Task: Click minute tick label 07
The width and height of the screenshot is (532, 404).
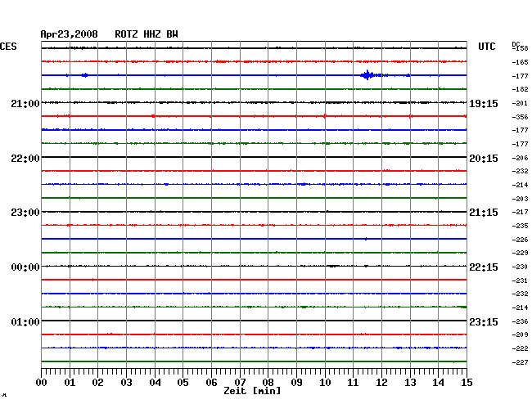Action: [240, 383]
